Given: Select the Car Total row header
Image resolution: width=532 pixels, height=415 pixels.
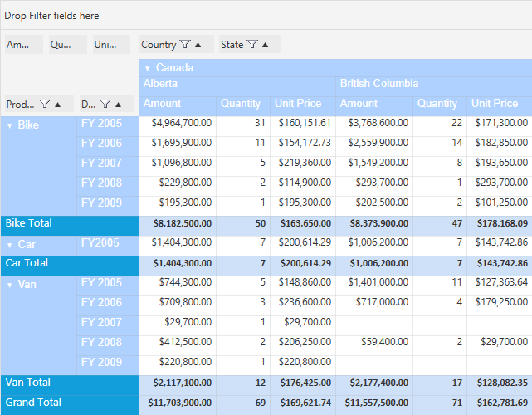Looking at the screenshot, I should pyautogui.click(x=70, y=266).
